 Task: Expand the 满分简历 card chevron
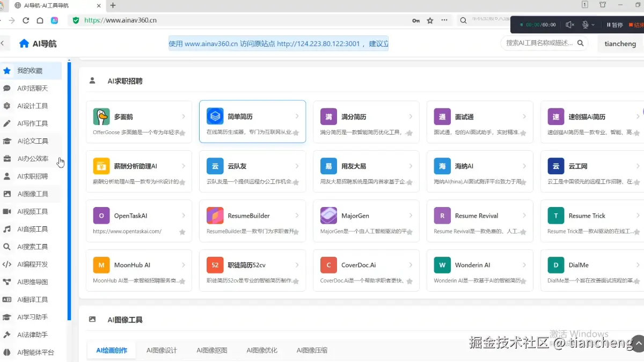[x=411, y=116]
